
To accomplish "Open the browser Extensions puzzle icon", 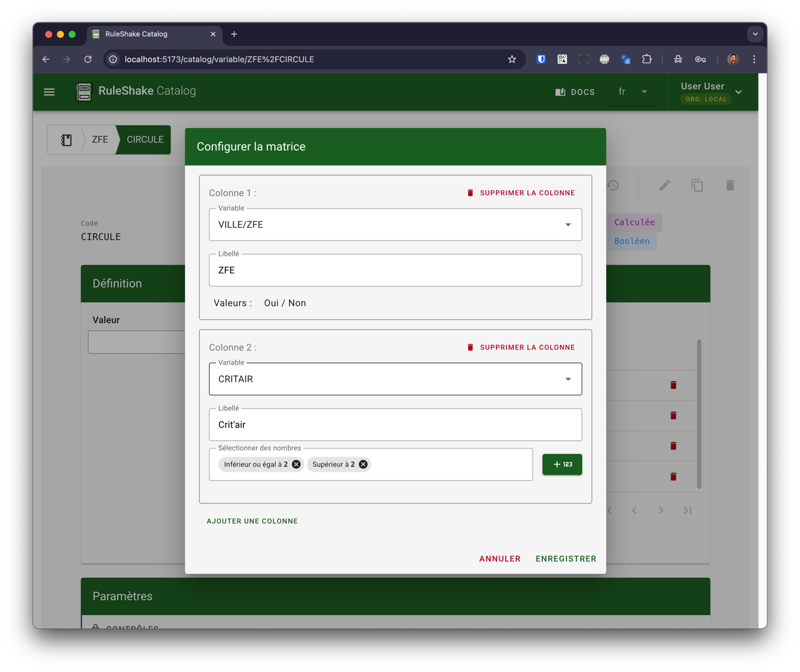I will click(x=647, y=59).
